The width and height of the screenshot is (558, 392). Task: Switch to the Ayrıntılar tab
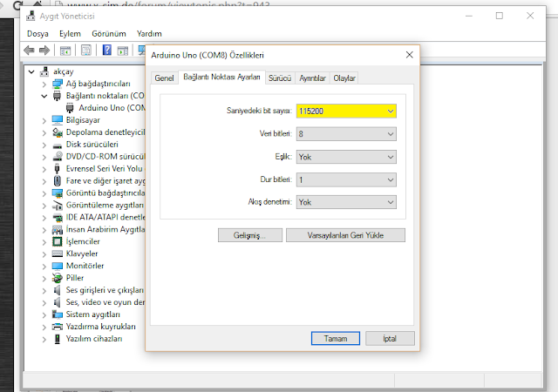pos(312,78)
